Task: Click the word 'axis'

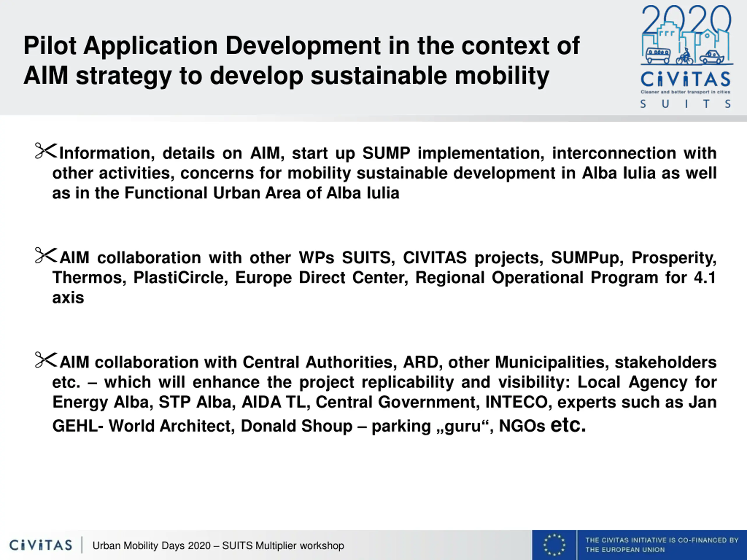Action: (68, 298)
